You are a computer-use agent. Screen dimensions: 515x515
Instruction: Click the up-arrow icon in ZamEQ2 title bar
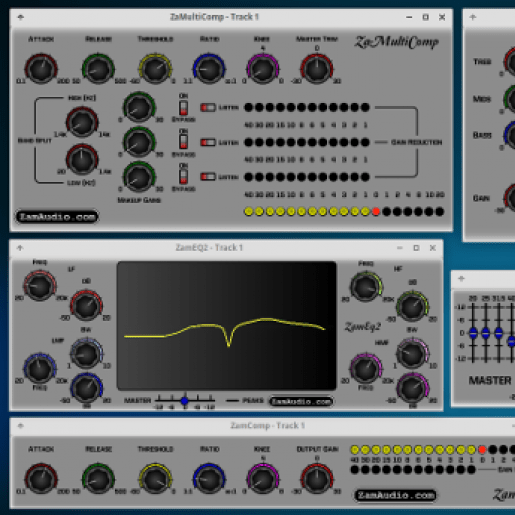coord(20,248)
